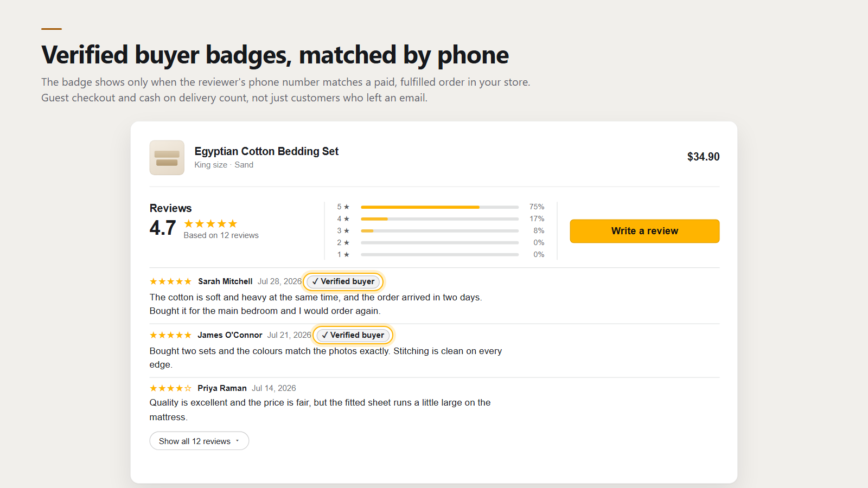Click the 5 star rating bar
This screenshot has height=488, width=868.
[x=440, y=207]
